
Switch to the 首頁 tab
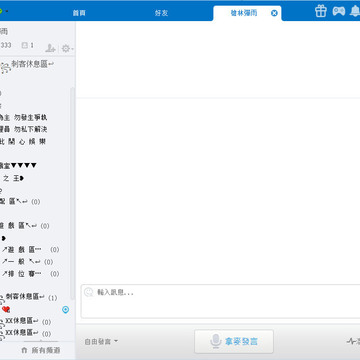tap(79, 13)
